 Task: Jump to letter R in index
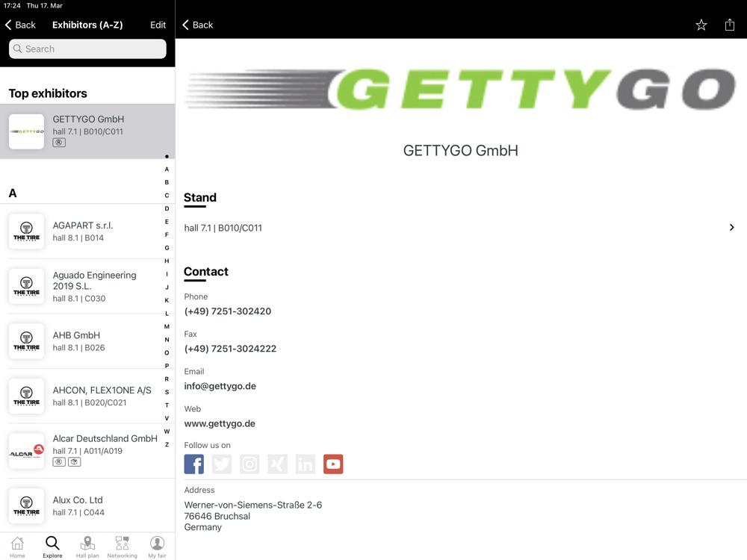tap(167, 379)
